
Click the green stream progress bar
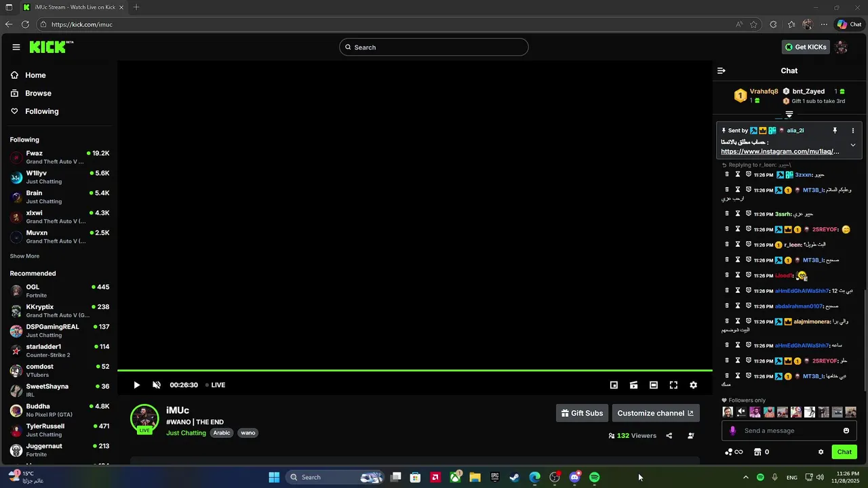click(x=414, y=371)
